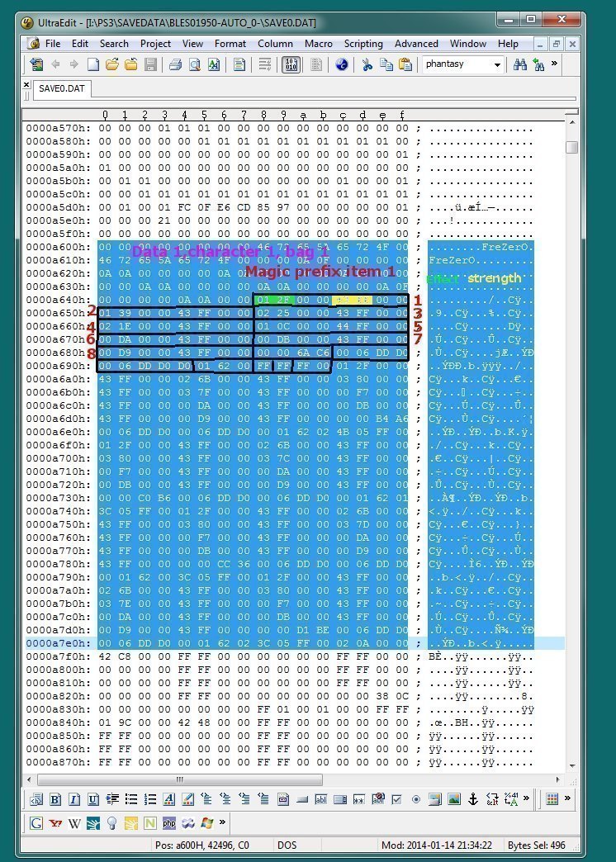Click the Toggle Word Wrap icon

[x=265, y=65]
